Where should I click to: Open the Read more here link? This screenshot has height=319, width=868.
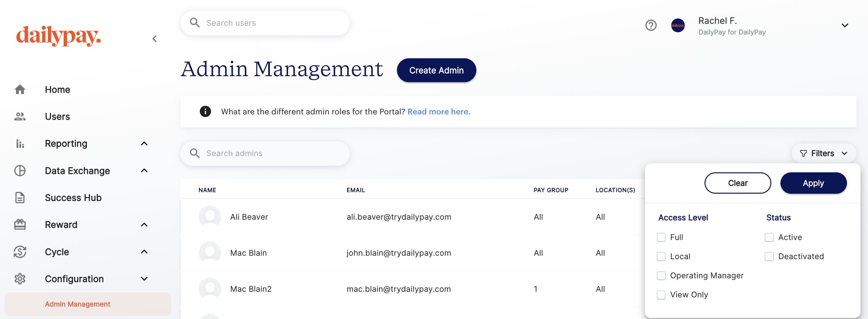click(x=439, y=111)
